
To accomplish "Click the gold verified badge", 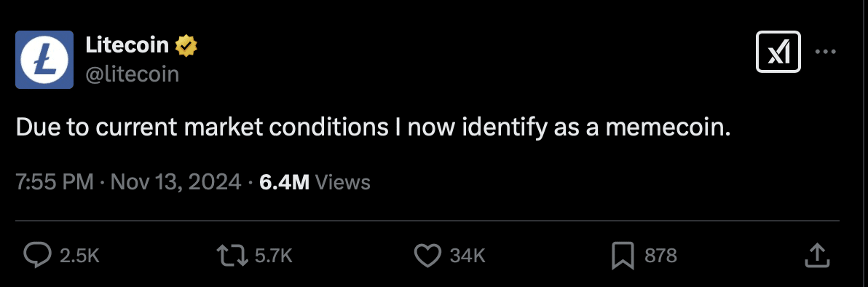I will click(186, 46).
